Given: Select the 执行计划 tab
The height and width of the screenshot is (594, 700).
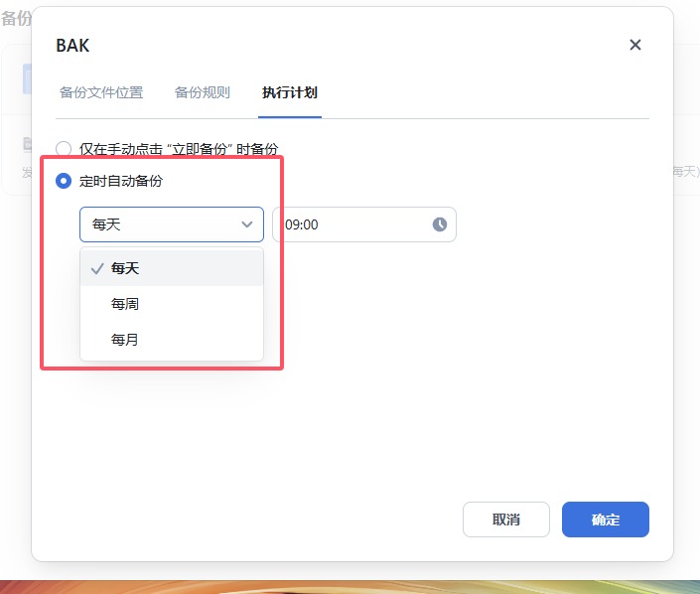Looking at the screenshot, I should (290, 92).
